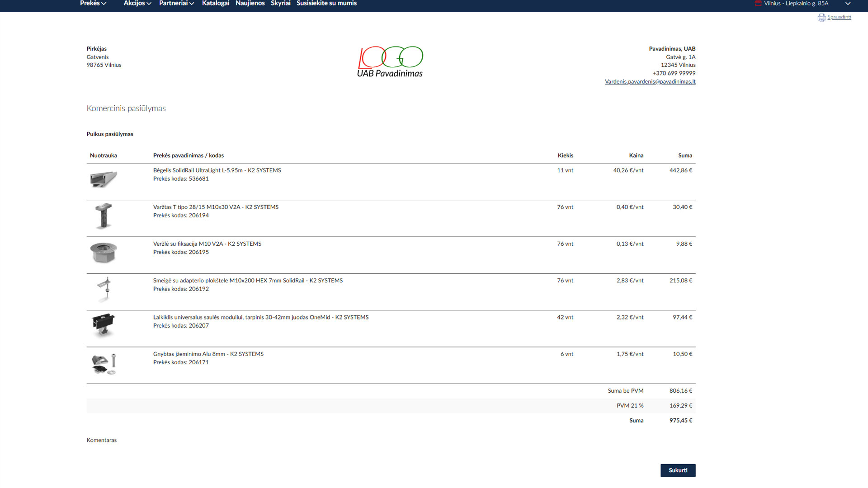Image resolution: width=868 pixels, height=488 pixels.
Task: Click the 0,40 €/vnt price cell
Action: pyautogui.click(x=630, y=207)
